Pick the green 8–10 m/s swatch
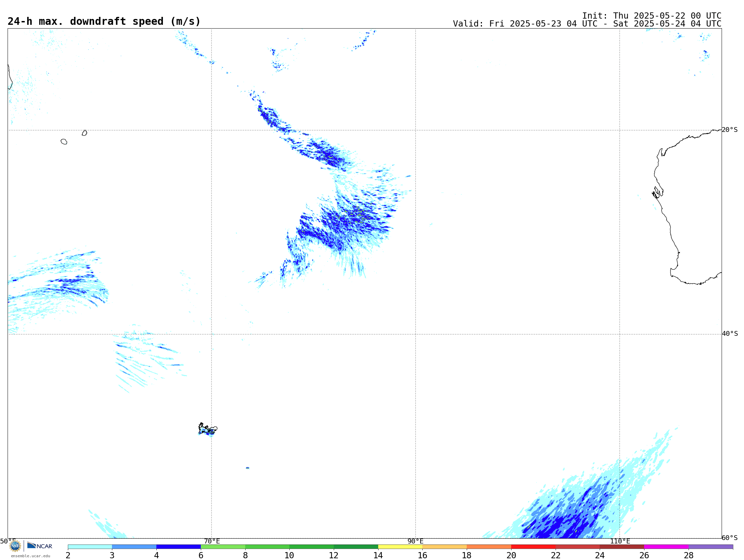744x560 pixels. 267,547
